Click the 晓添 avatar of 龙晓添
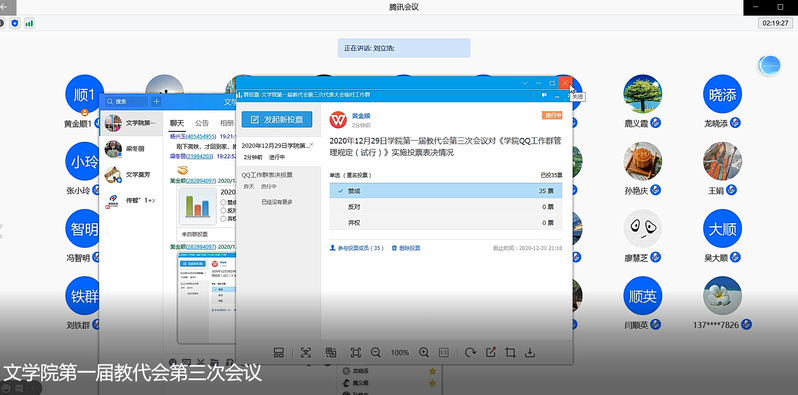The width and height of the screenshot is (798, 395). click(722, 94)
